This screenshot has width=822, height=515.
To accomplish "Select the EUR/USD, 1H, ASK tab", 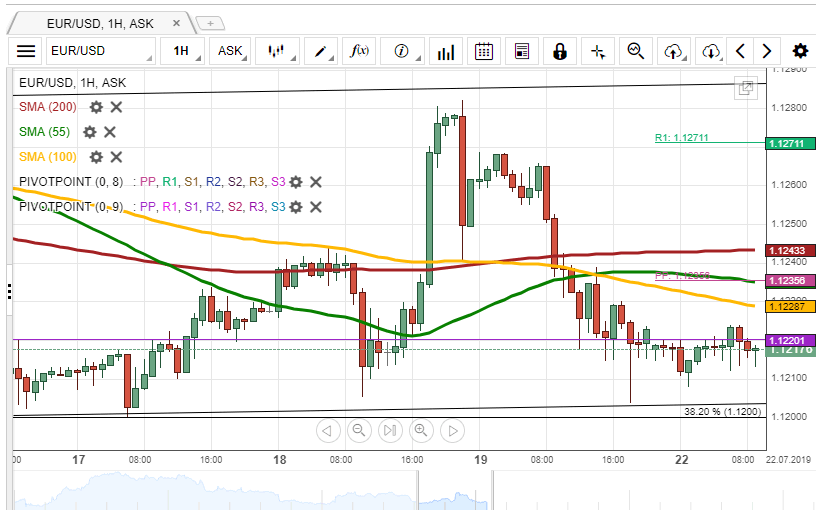I will (100, 23).
